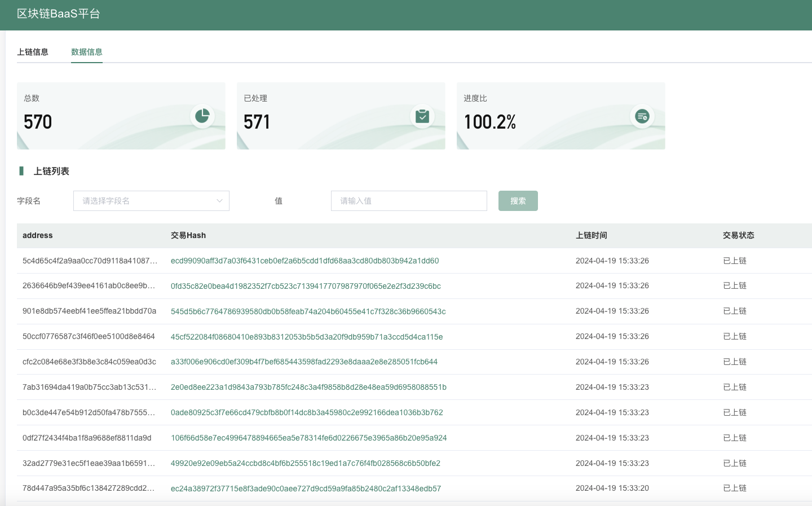Click the list icon on 进度比 card
The width and height of the screenshot is (812, 506).
tap(642, 116)
